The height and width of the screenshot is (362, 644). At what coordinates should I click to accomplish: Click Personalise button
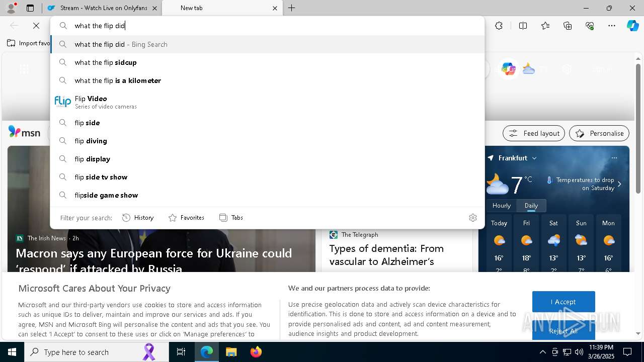(x=599, y=133)
